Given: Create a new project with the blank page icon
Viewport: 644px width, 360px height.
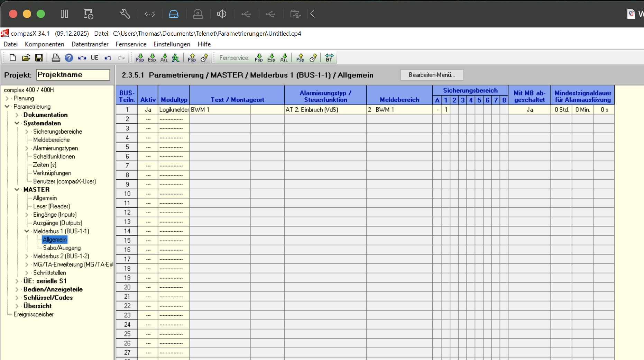Looking at the screenshot, I should pos(13,58).
